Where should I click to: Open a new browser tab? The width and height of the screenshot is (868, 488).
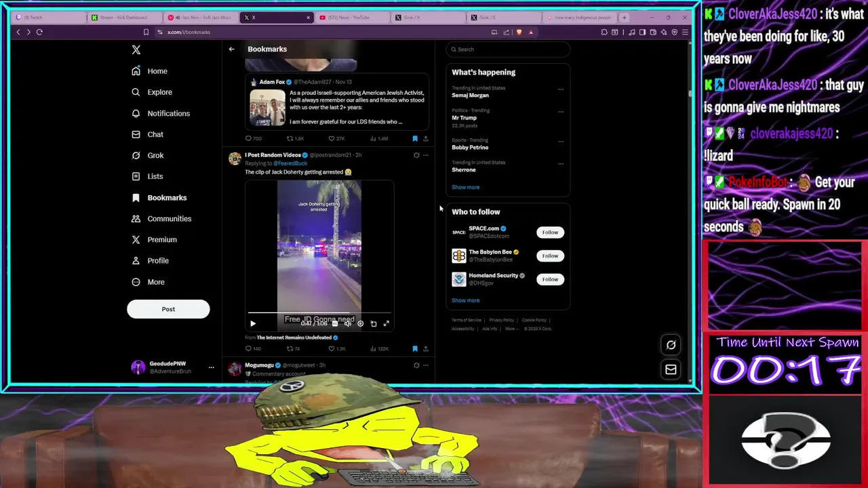pos(624,17)
